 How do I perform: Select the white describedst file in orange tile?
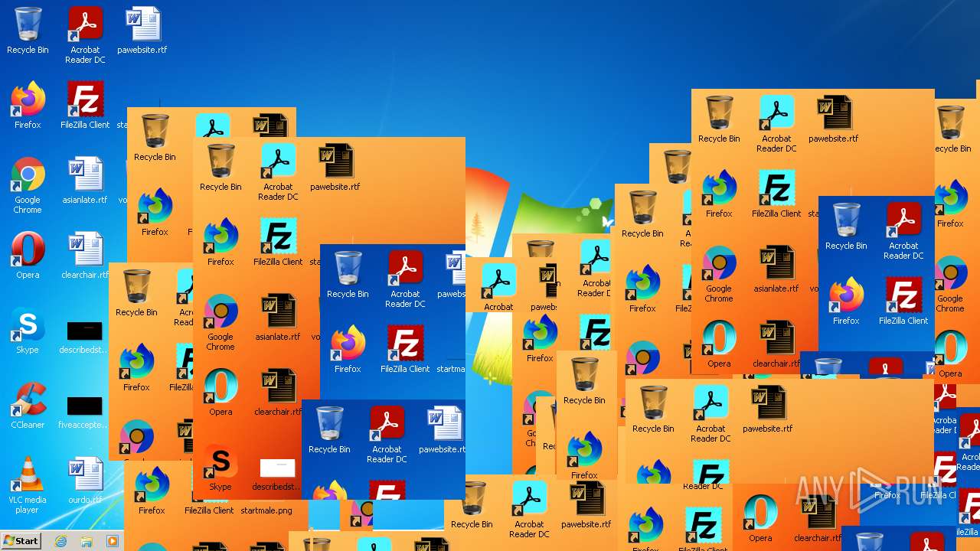[x=277, y=474]
